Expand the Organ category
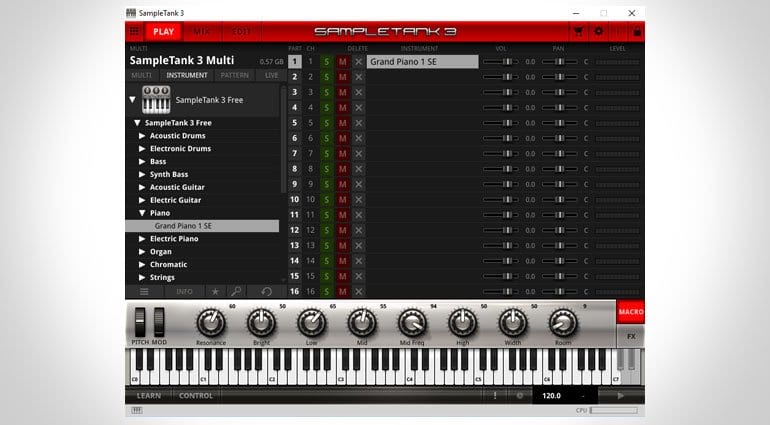The width and height of the screenshot is (770, 425). tap(142, 252)
